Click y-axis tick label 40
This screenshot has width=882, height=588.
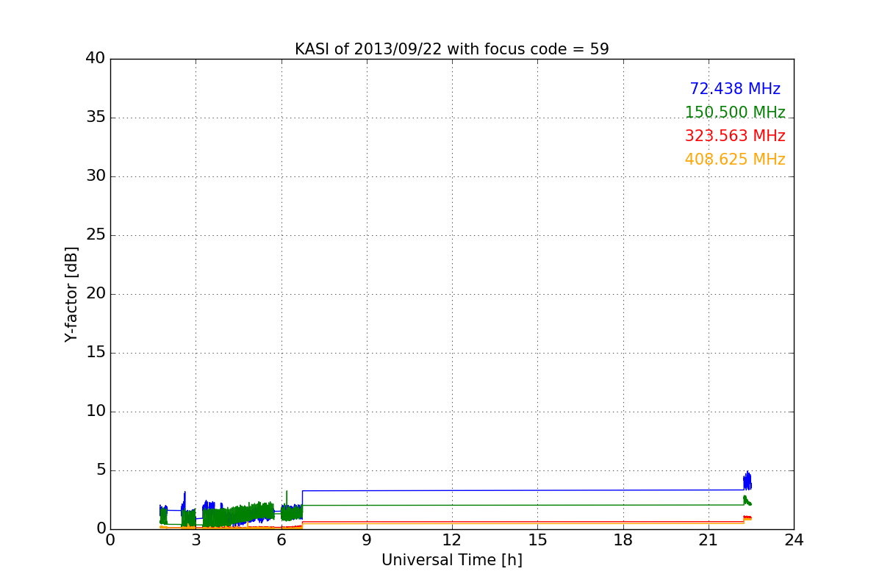tap(96, 59)
